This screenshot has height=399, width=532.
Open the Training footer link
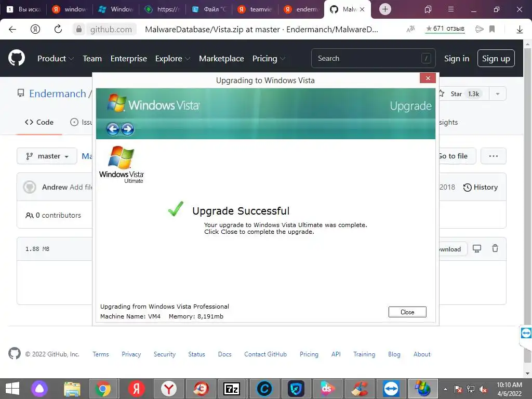click(x=364, y=354)
